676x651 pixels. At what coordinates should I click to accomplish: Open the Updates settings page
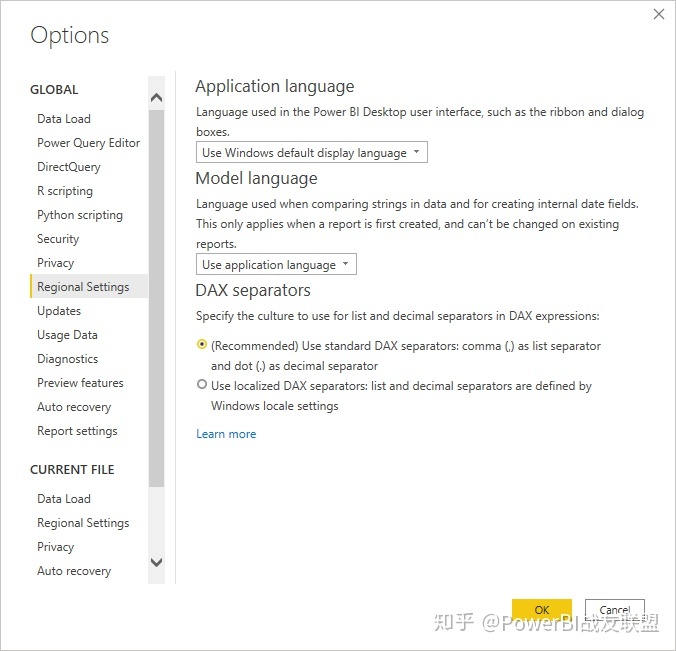(59, 311)
